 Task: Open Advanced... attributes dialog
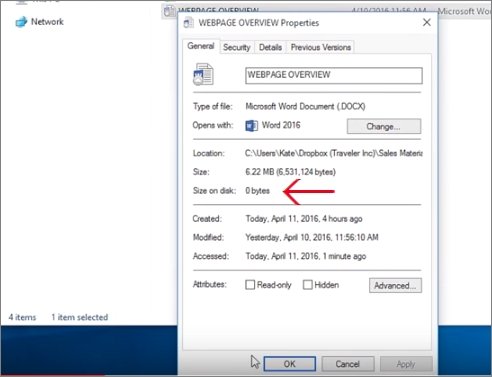point(395,286)
